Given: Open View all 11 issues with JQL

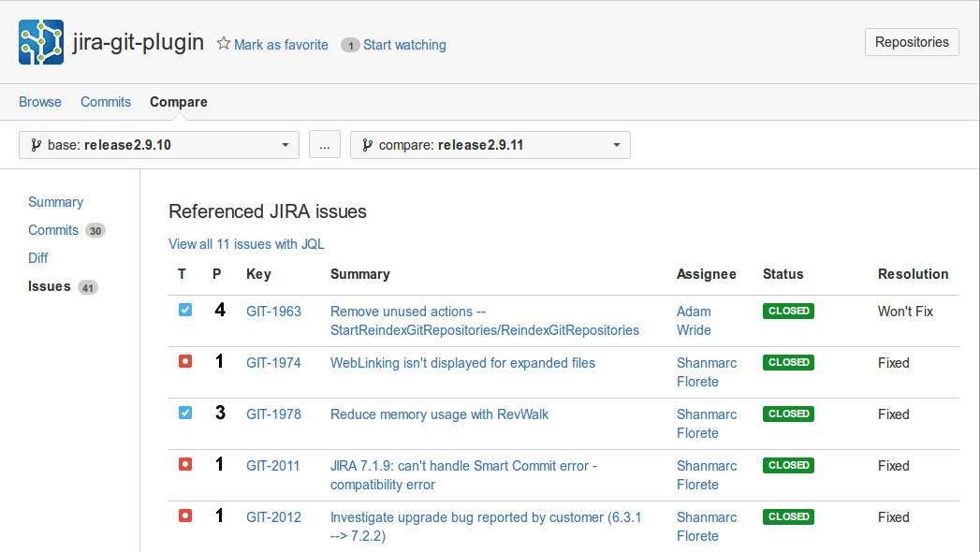Looking at the screenshot, I should click(246, 244).
